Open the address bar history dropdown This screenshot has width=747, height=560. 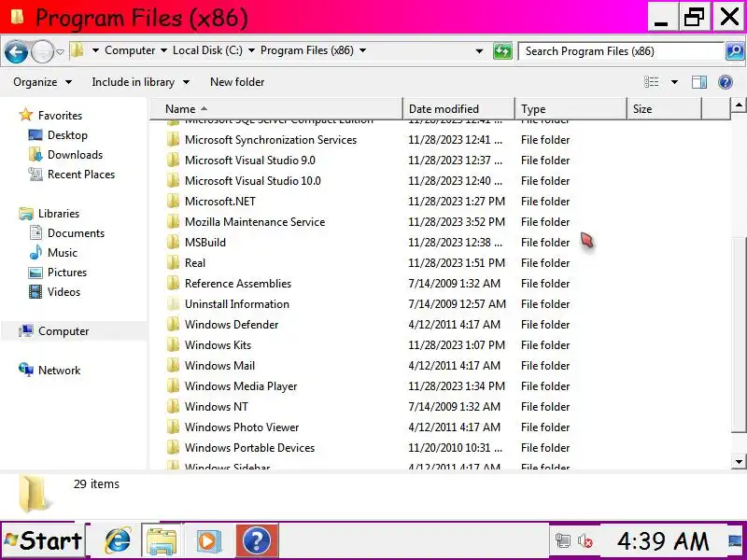tap(479, 51)
